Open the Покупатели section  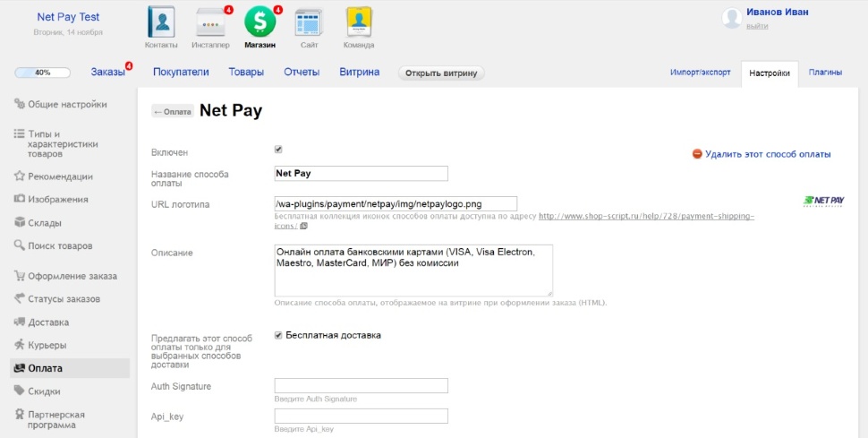tap(181, 72)
